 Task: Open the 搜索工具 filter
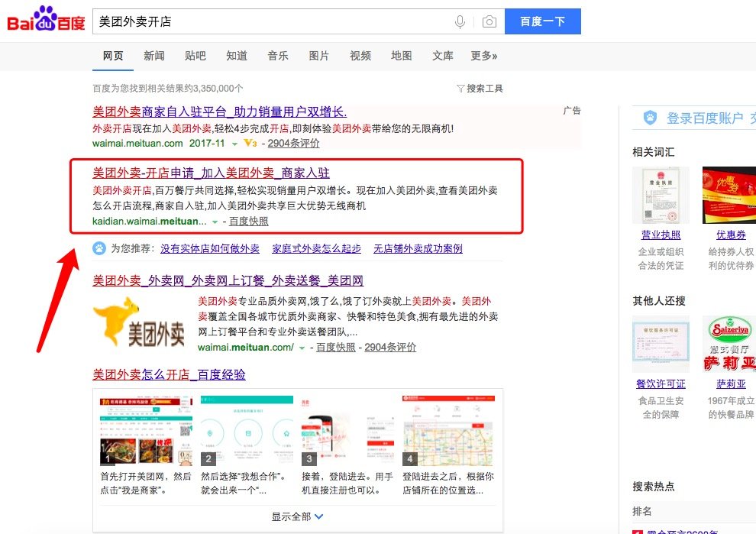pos(481,87)
